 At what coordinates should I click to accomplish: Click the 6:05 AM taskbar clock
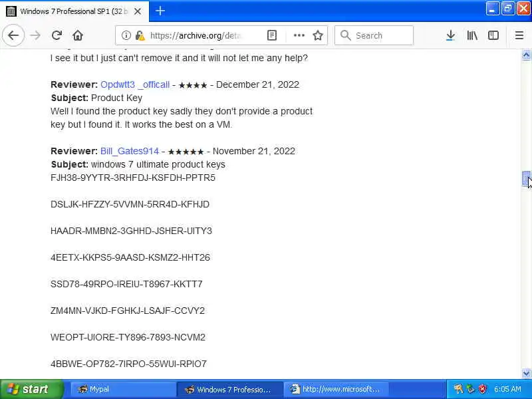pos(507,389)
